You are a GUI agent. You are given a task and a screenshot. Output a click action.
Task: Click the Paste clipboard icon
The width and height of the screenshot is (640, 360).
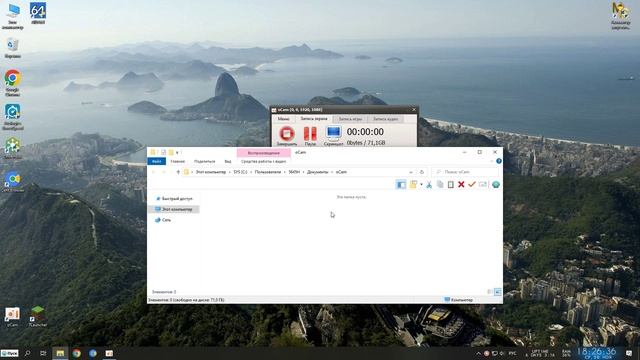click(451, 185)
